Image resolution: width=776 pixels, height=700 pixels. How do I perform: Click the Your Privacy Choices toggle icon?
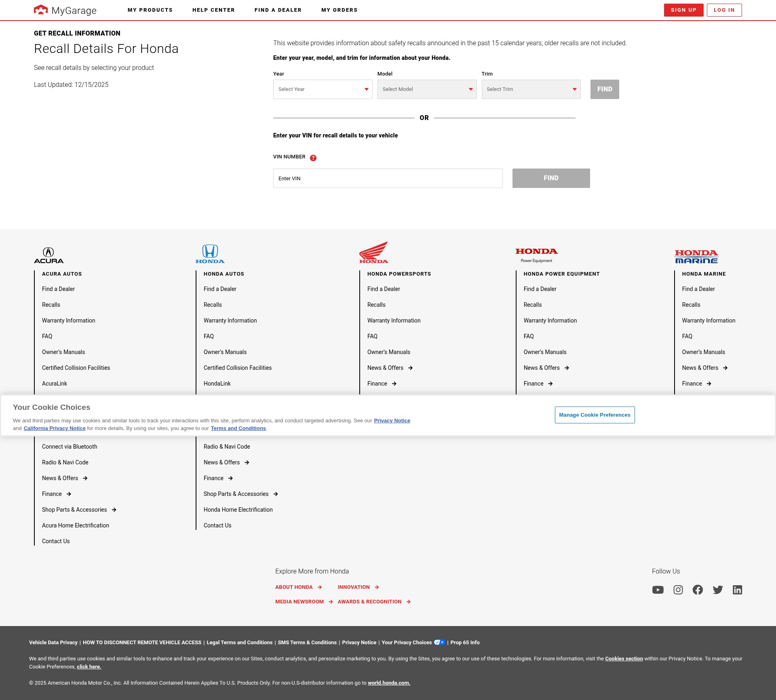tap(439, 642)
